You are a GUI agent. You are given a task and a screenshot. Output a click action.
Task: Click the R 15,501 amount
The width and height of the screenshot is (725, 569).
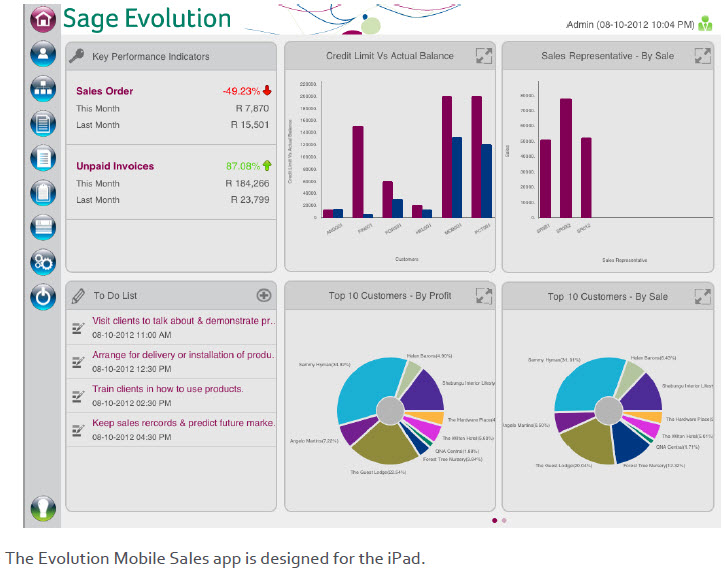(250, 124)
